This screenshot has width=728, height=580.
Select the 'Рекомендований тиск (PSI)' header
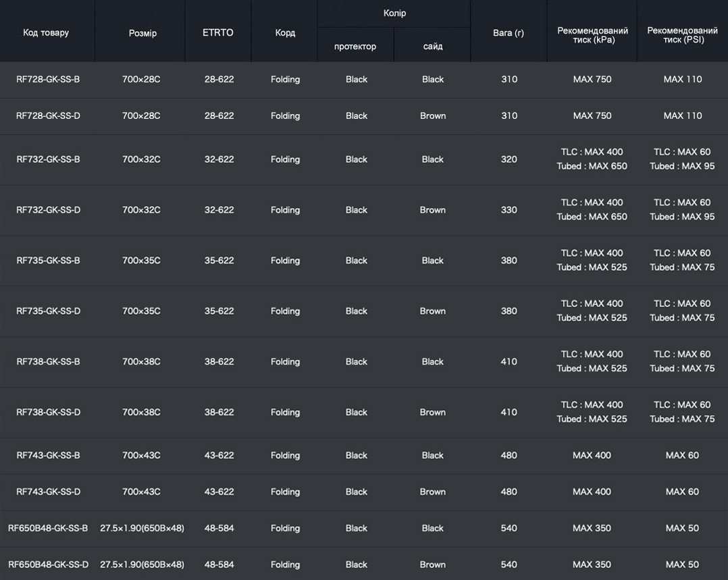(682, 35)
